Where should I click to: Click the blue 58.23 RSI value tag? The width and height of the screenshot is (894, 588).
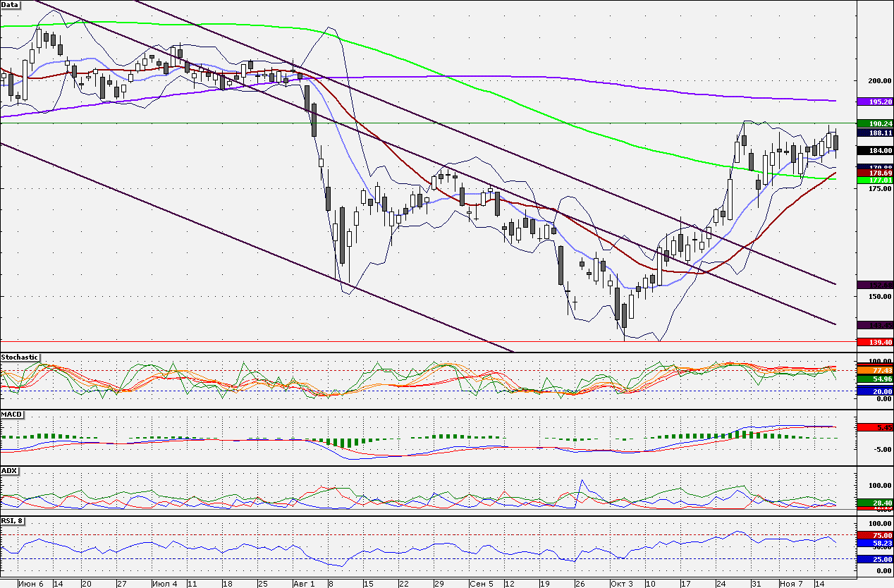875,544
